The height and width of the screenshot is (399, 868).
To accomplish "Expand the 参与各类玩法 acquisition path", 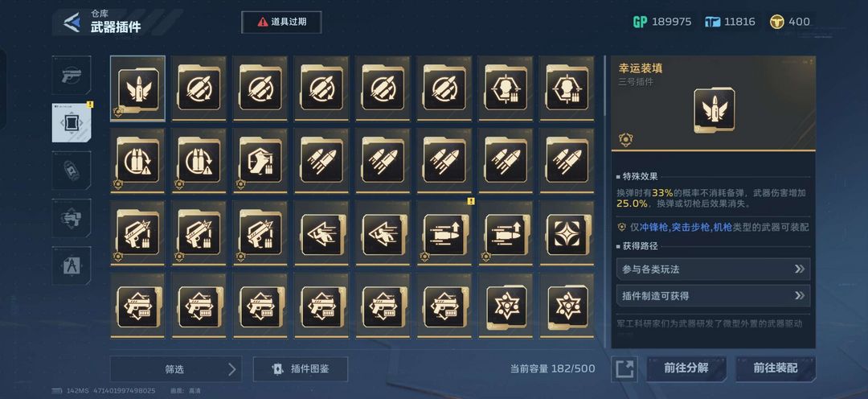I will pos(713,269).
